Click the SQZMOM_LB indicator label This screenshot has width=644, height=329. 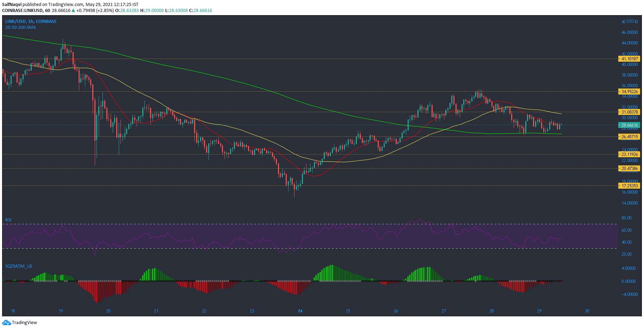tap(18, 266)
